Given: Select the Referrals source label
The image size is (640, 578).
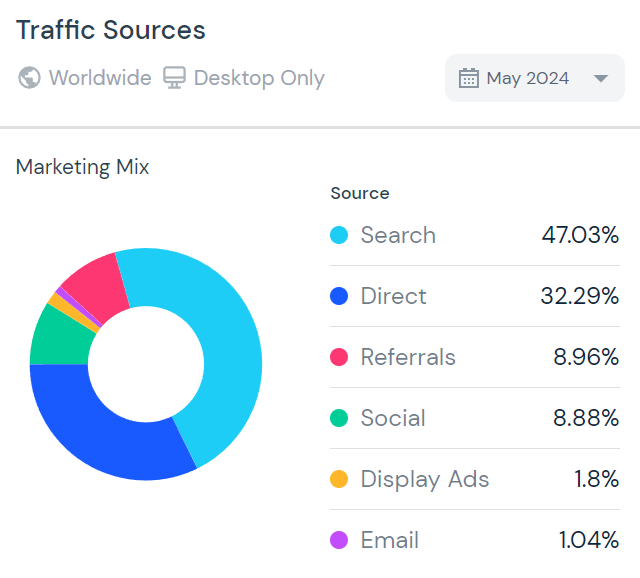Looking at the screenshot, I should 408,358.
